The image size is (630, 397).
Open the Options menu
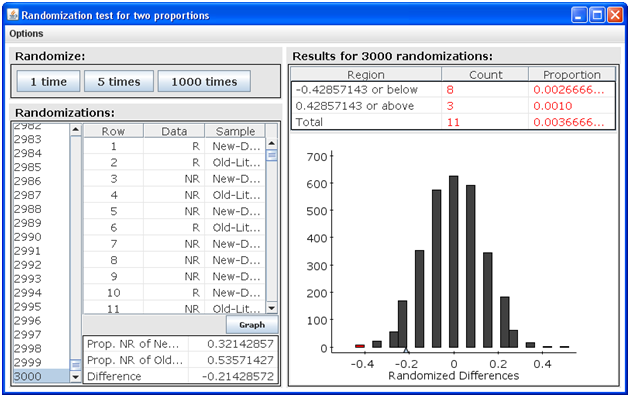(27, 34)
